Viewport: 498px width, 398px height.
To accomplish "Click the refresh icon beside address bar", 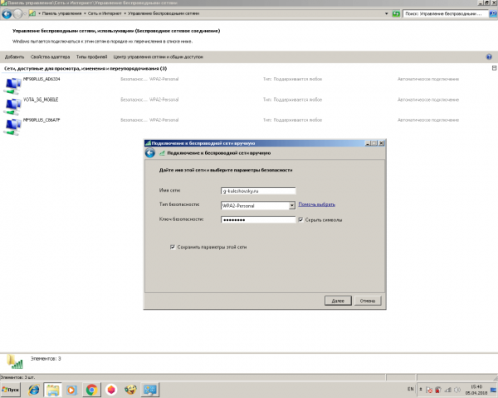I will tap(396, 14).
